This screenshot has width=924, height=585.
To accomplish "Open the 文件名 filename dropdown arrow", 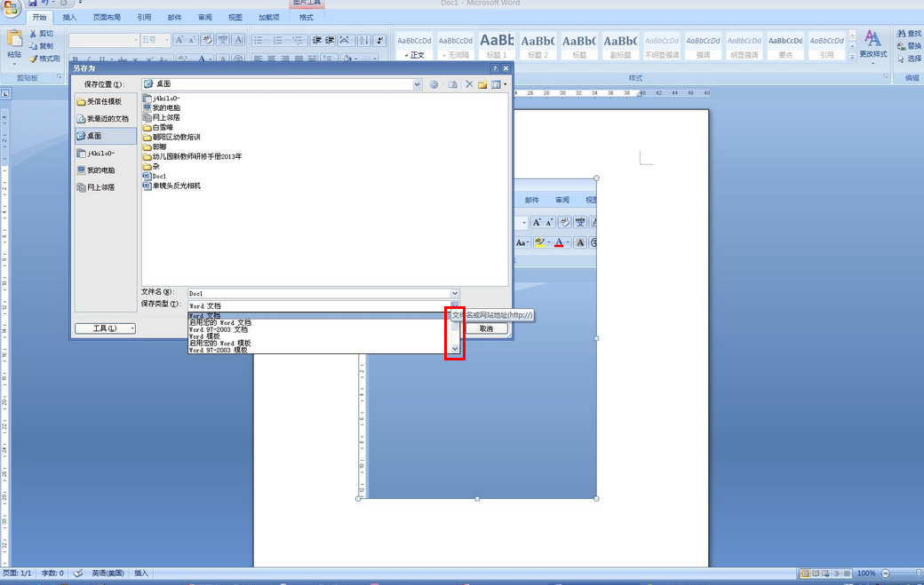I will pyautogui.click(x=454, y=293).
